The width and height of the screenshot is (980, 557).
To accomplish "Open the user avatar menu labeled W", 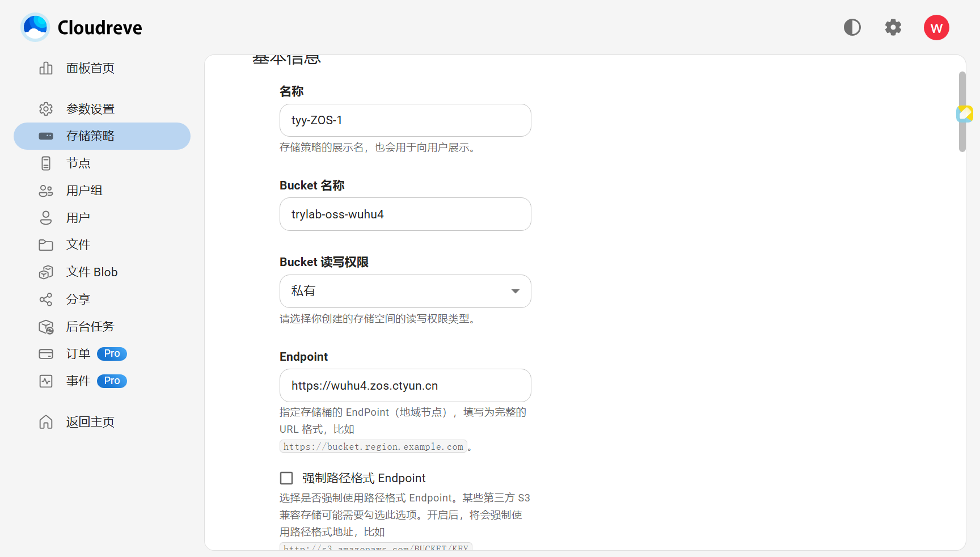I will coord(936,27).
